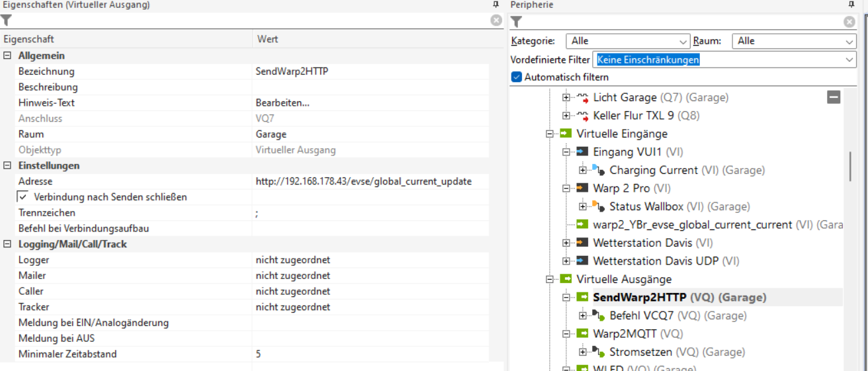Click the Warp 2 Pro input icon
Viewport: 868px width, 371px height.
582,188
